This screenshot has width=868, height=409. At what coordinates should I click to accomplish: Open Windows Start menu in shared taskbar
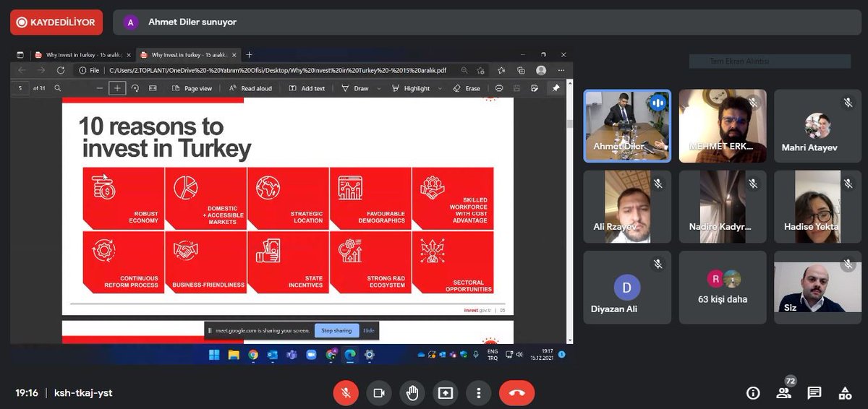[x=214, y=355]
